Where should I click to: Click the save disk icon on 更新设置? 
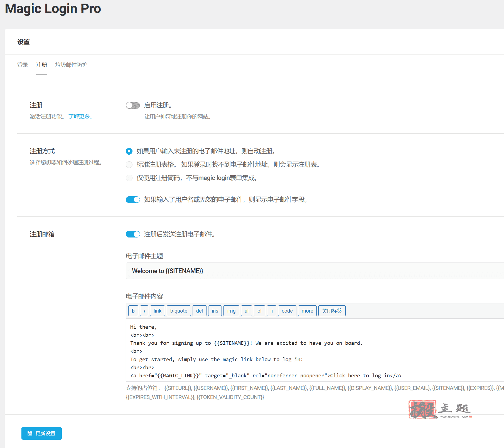click(30, 433)
